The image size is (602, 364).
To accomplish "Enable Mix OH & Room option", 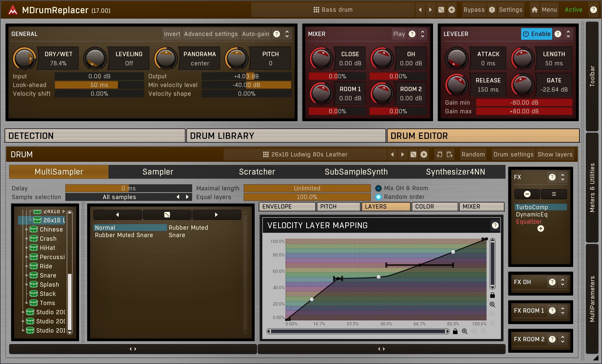I will point(378,188).
